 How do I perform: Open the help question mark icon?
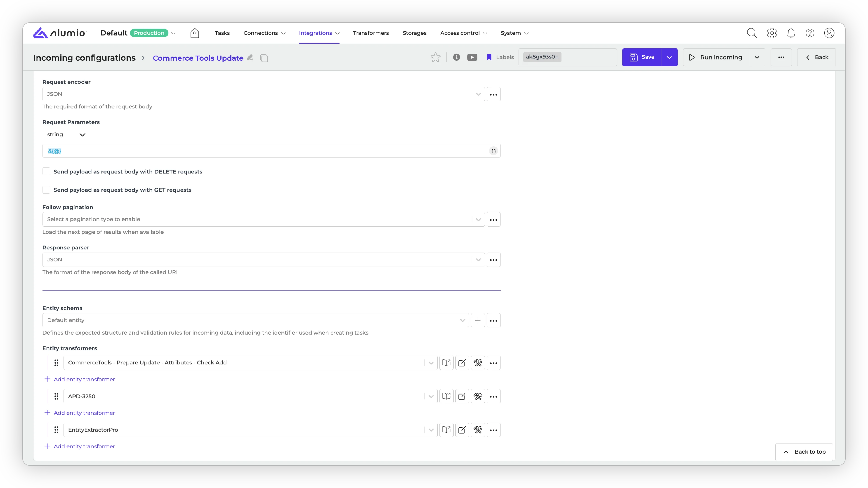(810, 33)
